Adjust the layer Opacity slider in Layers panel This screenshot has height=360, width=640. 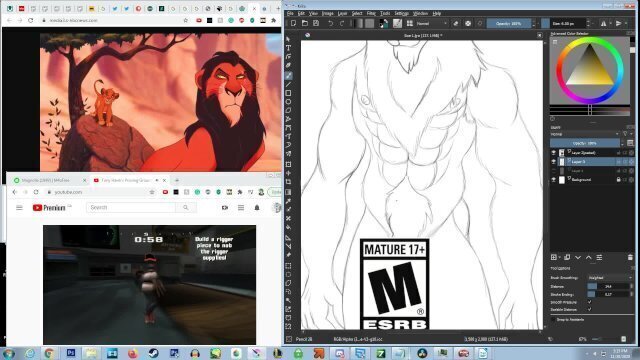tap(584, 143)
